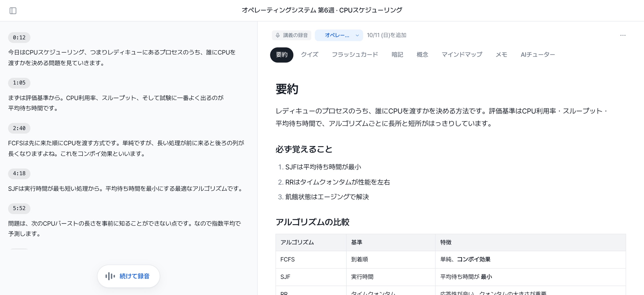Click the transcript line starting FCFSは先に来た順
The image size is (644, 295).
[126, 148]
